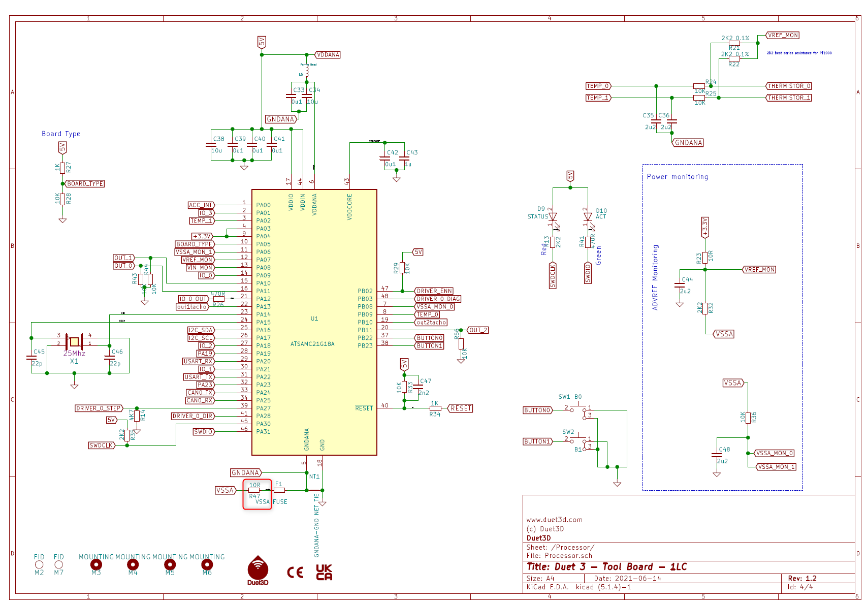868x603 pixels.
Task: Click the 'ADVREF Monitoring' vertical text
Action: tap(655, 277)
